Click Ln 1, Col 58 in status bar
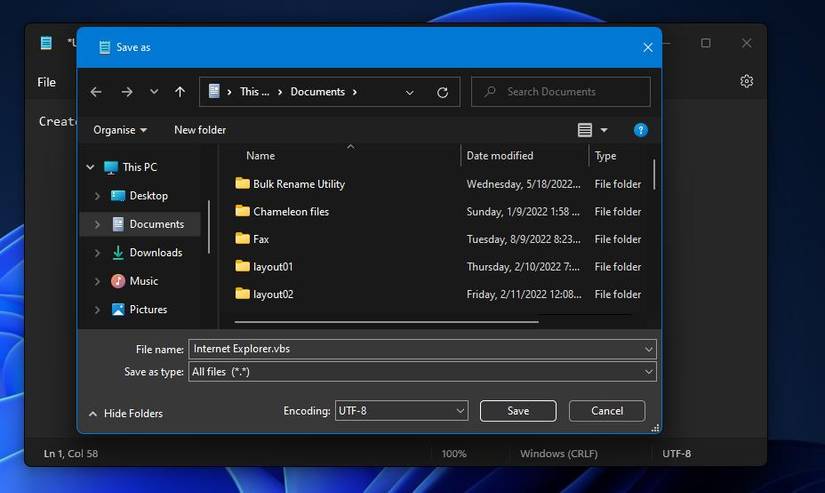Image resolution: width=825 pixels, height=493 pixels. pyautogui.click(x=71, y=454)
